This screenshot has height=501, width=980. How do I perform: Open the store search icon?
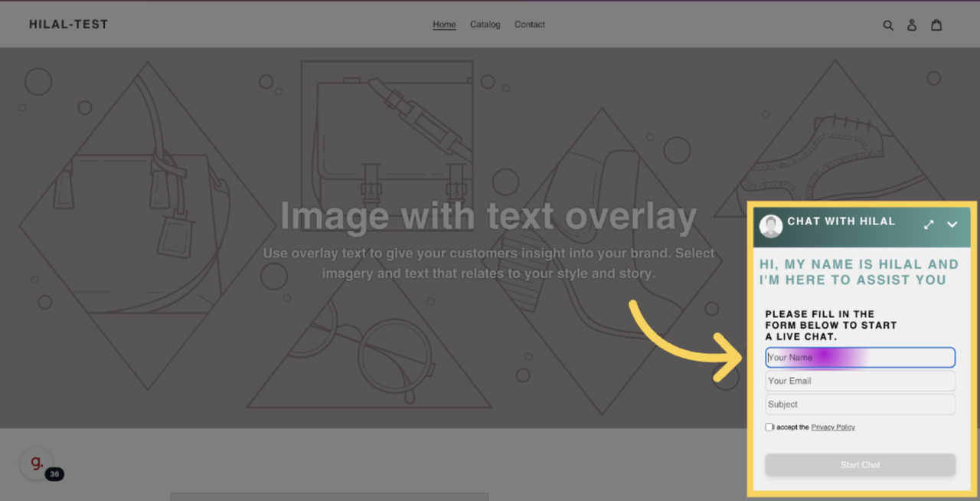coord(888,25)
